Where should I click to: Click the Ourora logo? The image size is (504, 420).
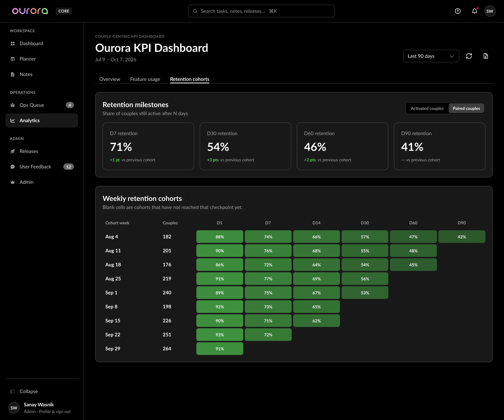(30, 11)
